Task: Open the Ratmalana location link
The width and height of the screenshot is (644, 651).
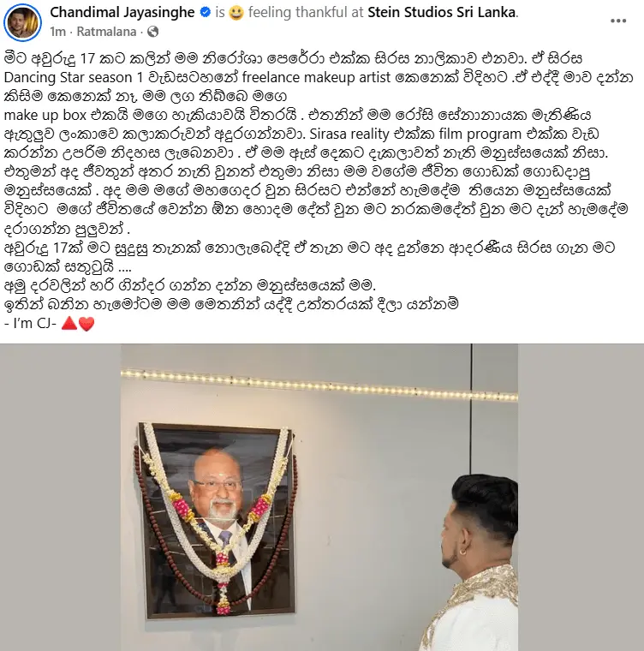Action: (x=106, y=32)
